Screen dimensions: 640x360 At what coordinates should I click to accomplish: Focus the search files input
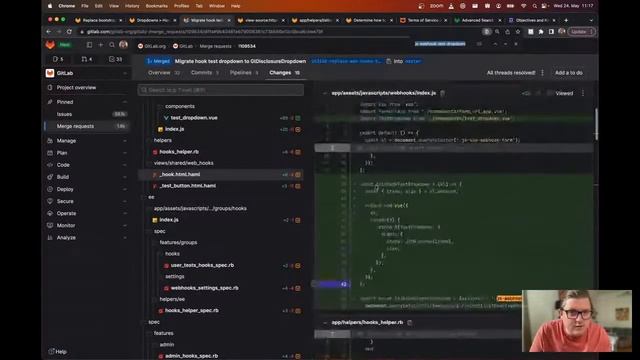(x=221, y=90)
